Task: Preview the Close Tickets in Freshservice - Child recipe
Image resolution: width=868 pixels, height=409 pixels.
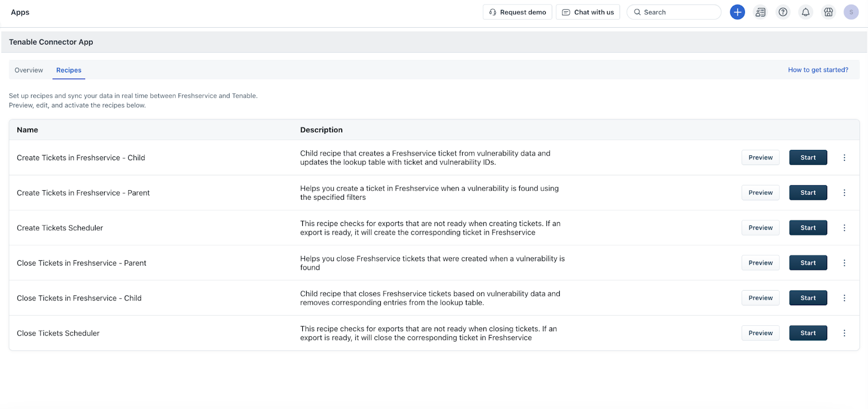Action: click(x=761, y=298)
